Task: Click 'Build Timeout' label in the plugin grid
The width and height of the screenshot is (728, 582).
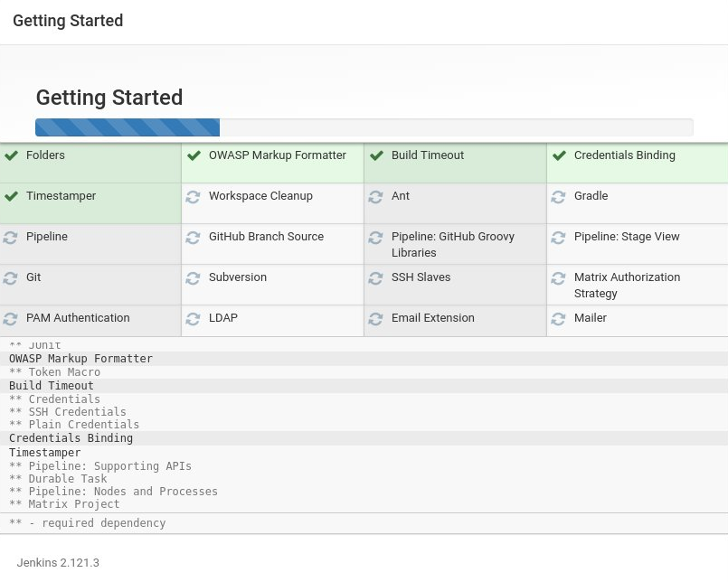Action: pos(428,155)
